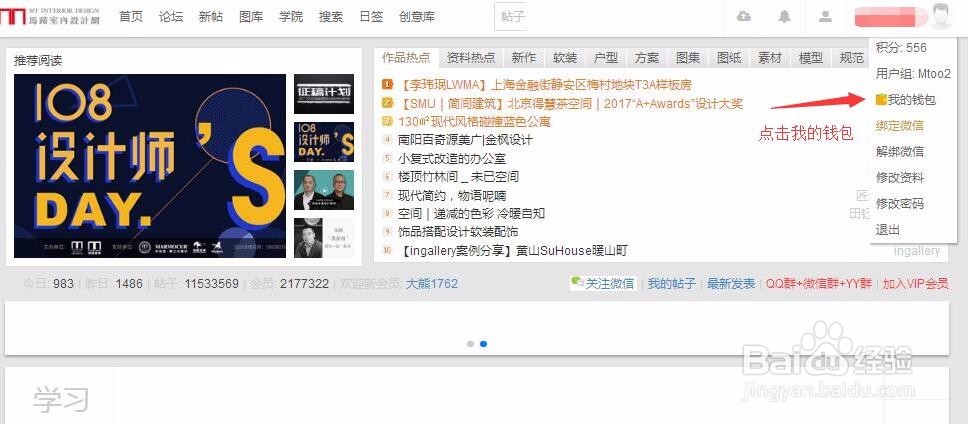This screenshot has width=968, height=424.
Task: Open the 130㎡现代风格碰撞蓝色公寓 post
Action: (474, 122)
